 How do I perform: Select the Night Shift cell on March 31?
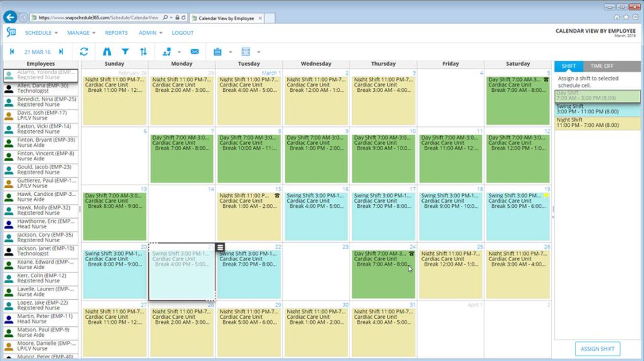(x=383, y=333)
